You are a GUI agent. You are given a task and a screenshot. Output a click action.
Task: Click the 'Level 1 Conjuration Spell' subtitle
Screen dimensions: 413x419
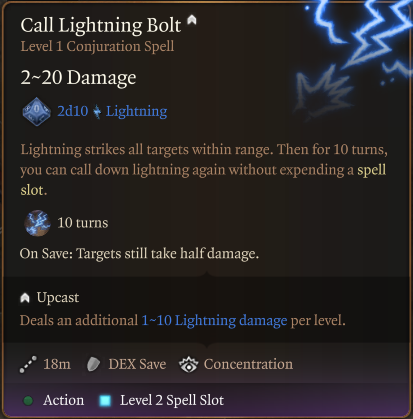(97, 46)
